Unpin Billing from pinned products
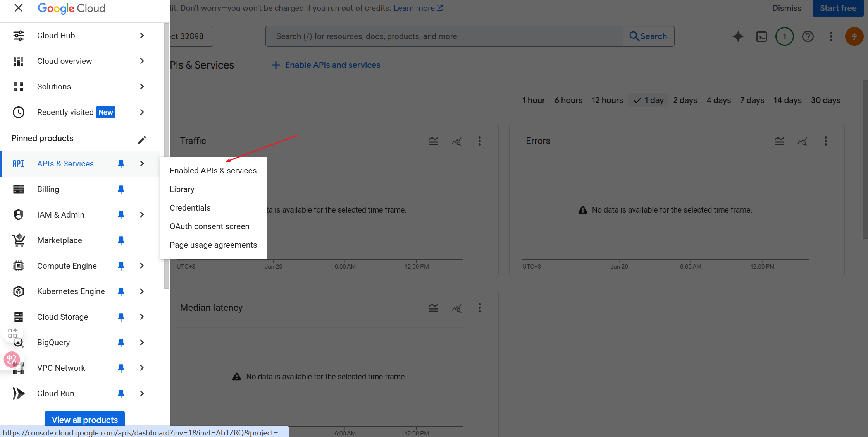Image resolution: width=868 pixels, height=437 pixels. click(x=121, y=189)
